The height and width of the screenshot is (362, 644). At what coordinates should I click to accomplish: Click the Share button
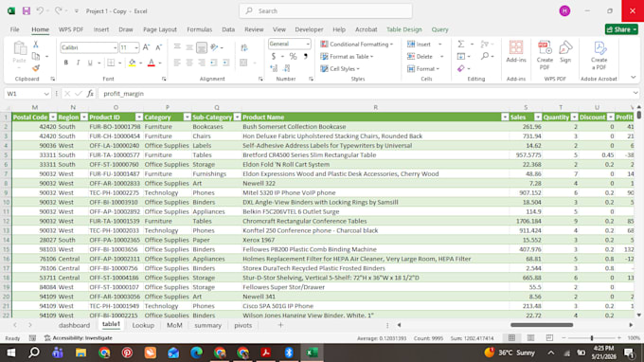pos(621,29)
